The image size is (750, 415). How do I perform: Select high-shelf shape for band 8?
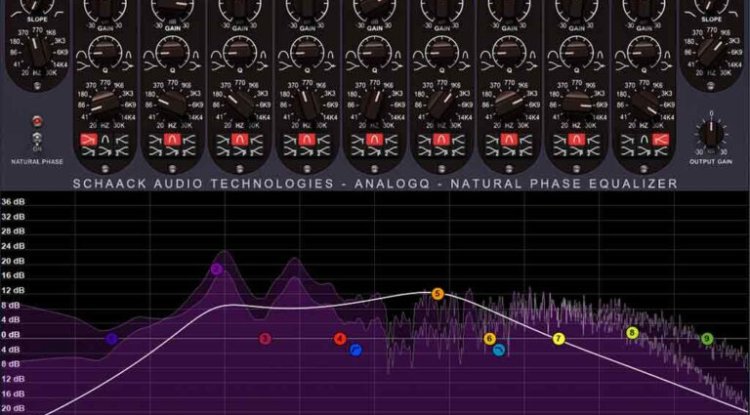click(x=592, y=140)
